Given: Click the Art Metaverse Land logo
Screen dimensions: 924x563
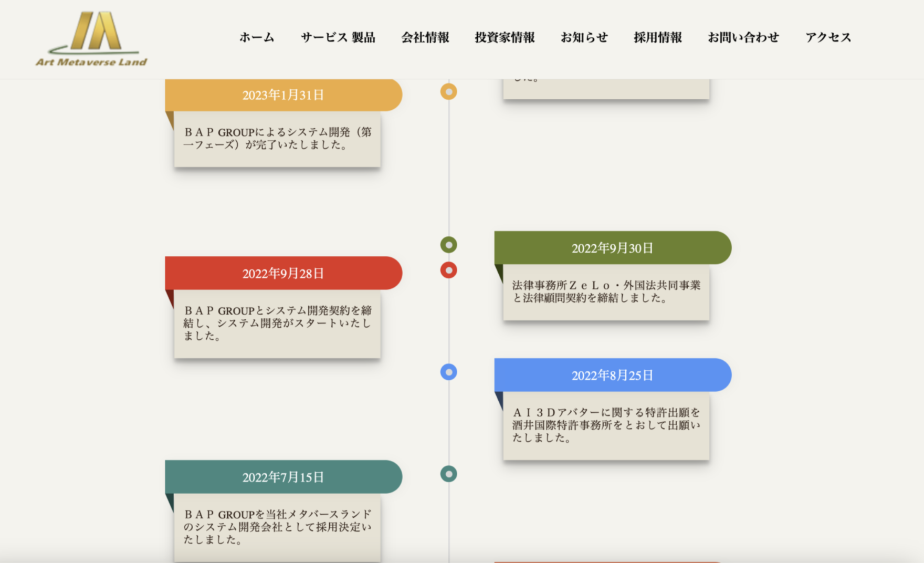Looking at the screenshot, I should point(91,39).
